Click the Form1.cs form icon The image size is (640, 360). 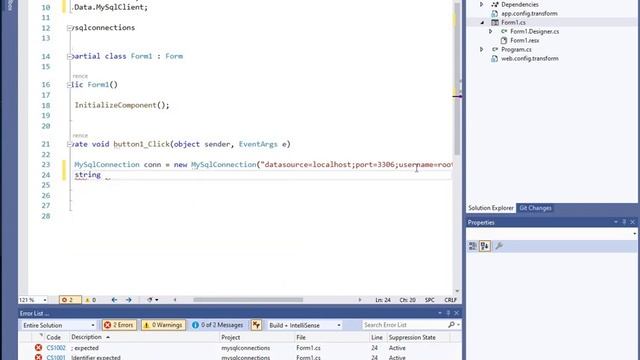[495, 22]
